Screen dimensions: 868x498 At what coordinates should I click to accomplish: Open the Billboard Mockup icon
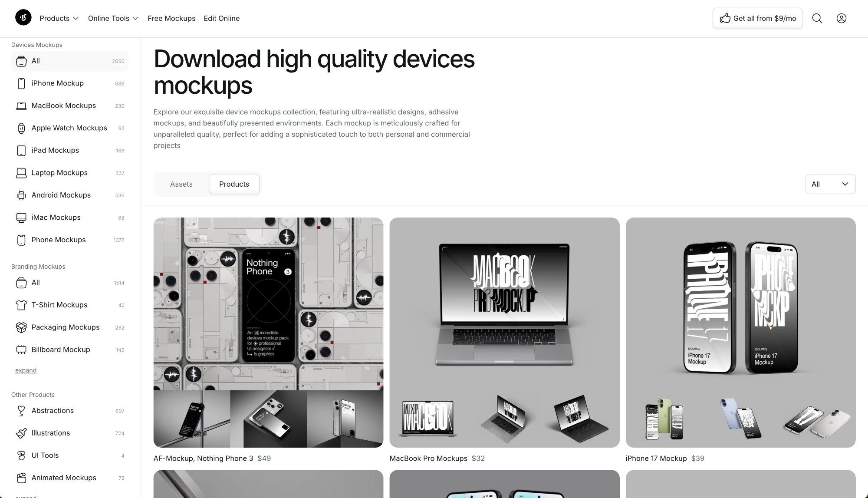click(x=21, y=350)
